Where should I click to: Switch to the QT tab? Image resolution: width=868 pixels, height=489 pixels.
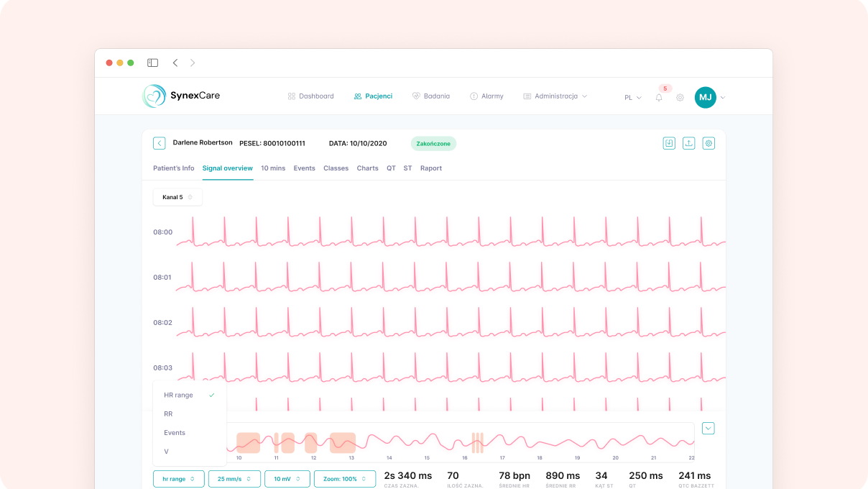pos(392,168)
